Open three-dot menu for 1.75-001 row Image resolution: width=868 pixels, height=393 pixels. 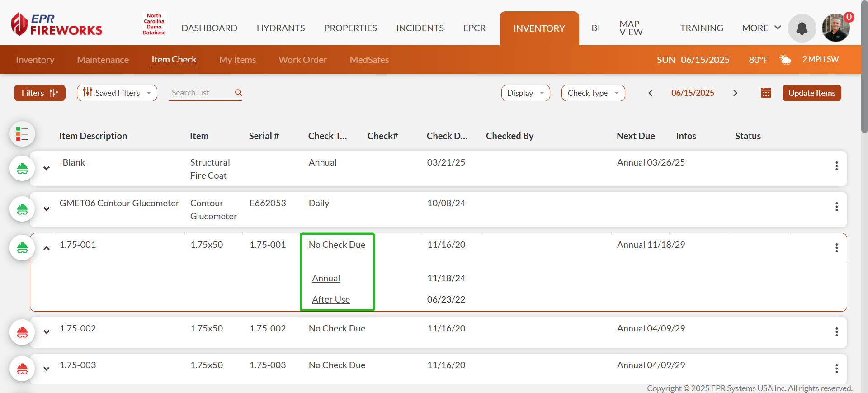pyautogui.click(x=836, y=248)
